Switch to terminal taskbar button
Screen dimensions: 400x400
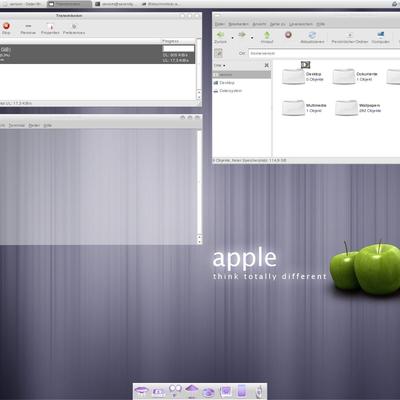pyautogui.click(x=116, y=4)
